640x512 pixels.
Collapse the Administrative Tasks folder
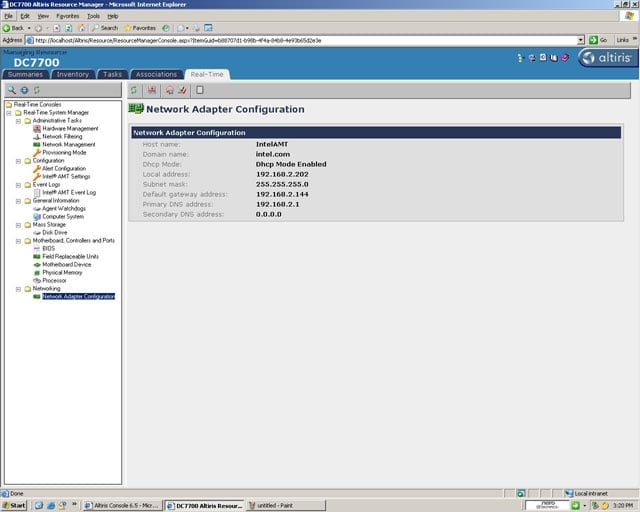point(18,121)
